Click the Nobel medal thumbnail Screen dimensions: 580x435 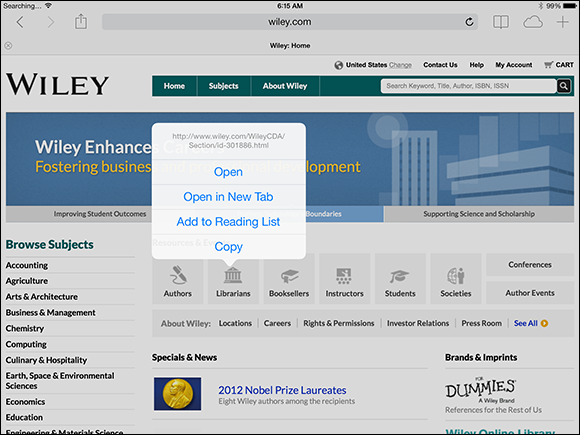pyautogui.click(x=178, y=394)
